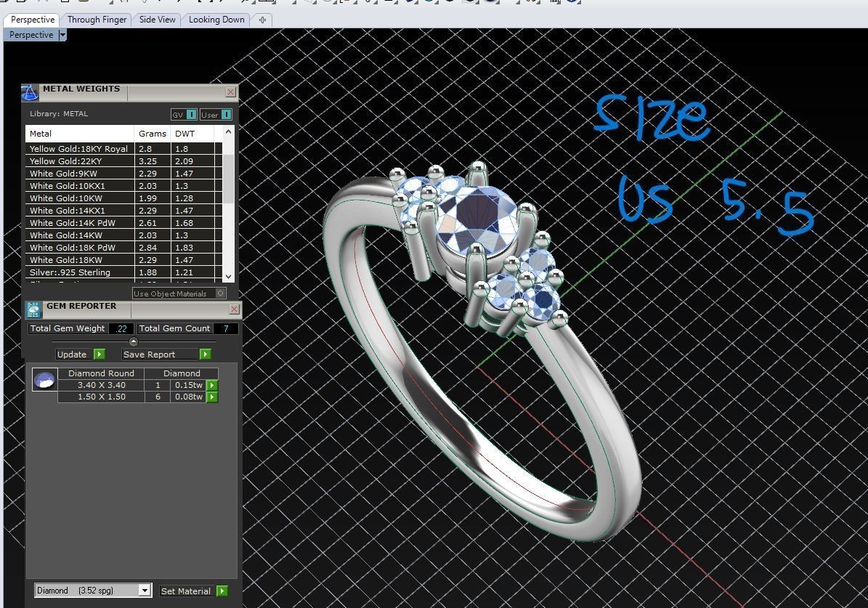Select the Silver:.925 Sterling row
Screen dimensions: 868x608
[124, 272]
